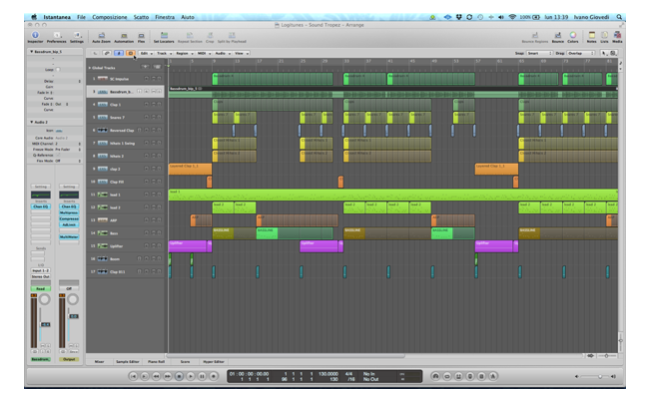The height and width of the screenshot is (403, 657).
Task: Click the Wi-Fi icon in menu bar
Action: click(512, 17)
